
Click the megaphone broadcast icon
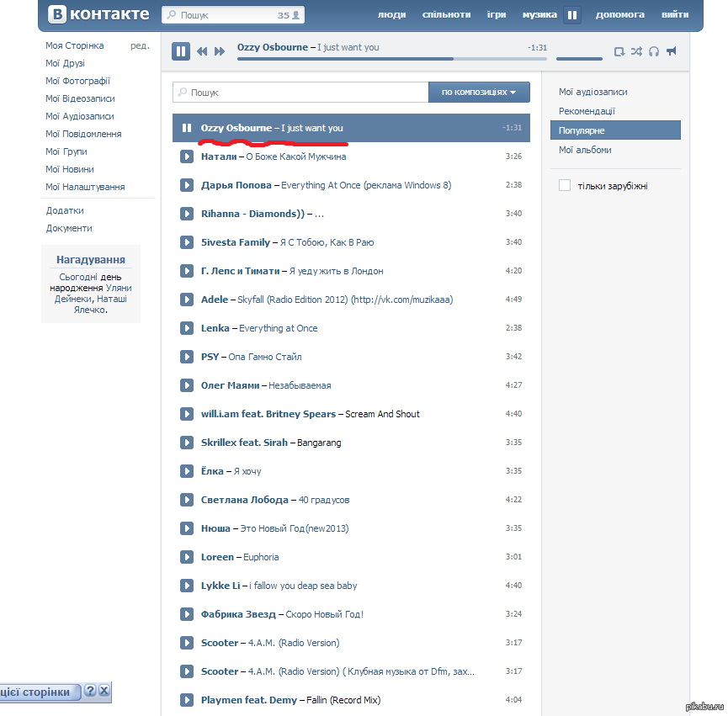point(672,51)
